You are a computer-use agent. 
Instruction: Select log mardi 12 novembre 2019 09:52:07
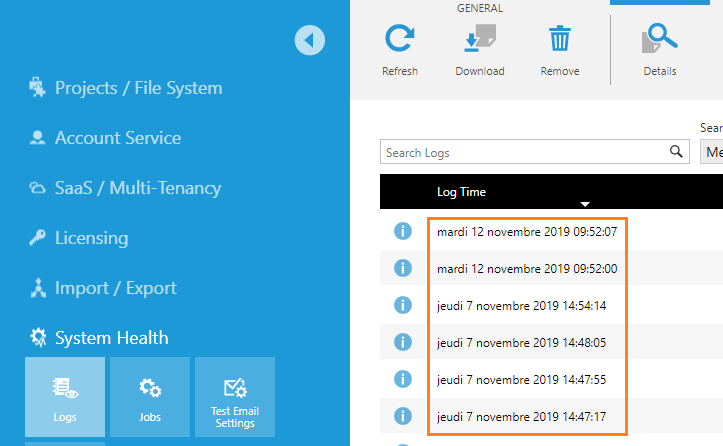point(527,232)
